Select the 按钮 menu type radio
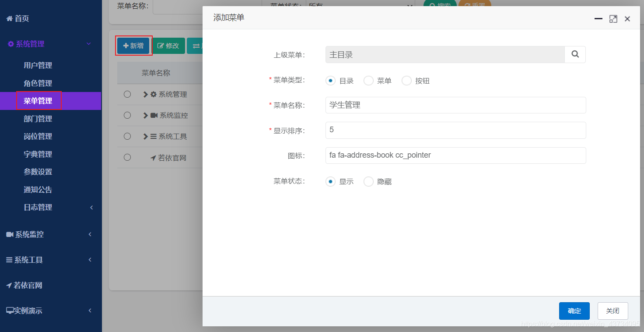 [x=406, y=81]
